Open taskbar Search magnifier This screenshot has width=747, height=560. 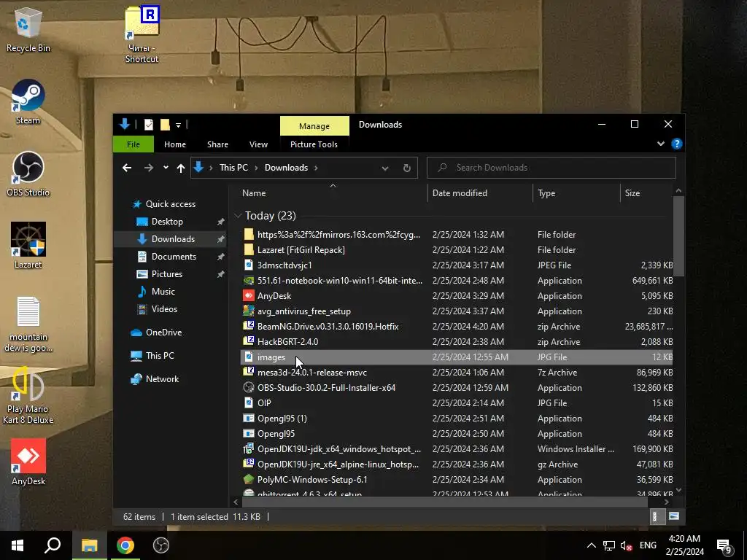tap(53, 545)
